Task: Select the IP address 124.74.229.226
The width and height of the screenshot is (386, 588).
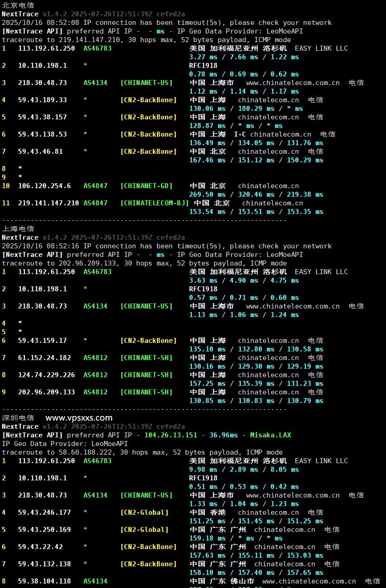Action: [46, 375]
